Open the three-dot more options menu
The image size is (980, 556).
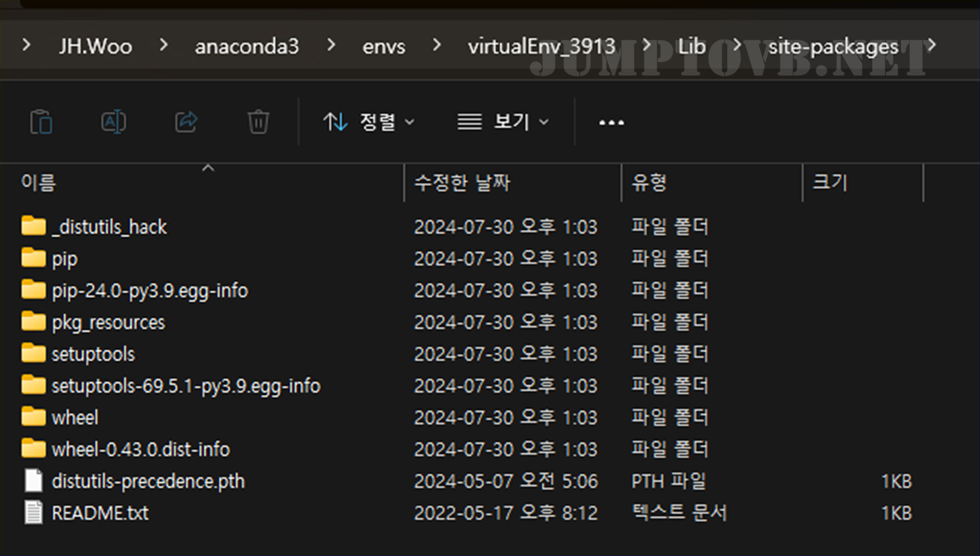click(x=611, y=122)
